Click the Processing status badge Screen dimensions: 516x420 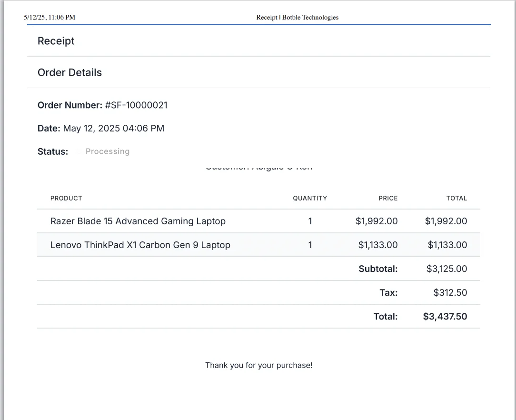tap(107, 151)
